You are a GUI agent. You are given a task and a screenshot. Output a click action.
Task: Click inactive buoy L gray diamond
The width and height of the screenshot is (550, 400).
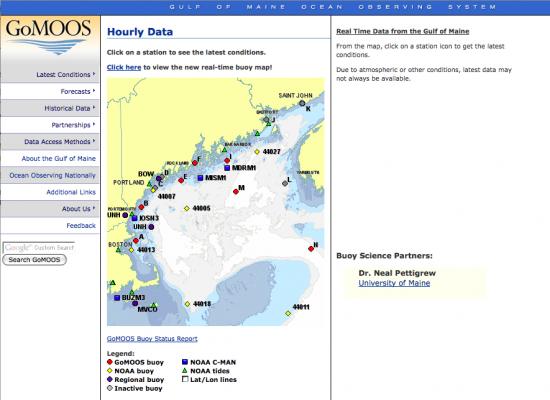point(285,184)
